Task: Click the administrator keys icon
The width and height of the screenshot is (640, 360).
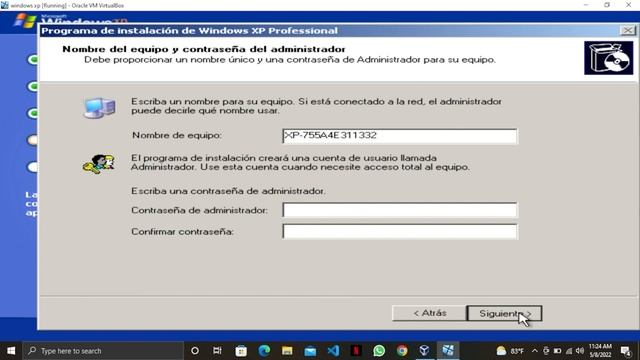Action: click(98, 164)
